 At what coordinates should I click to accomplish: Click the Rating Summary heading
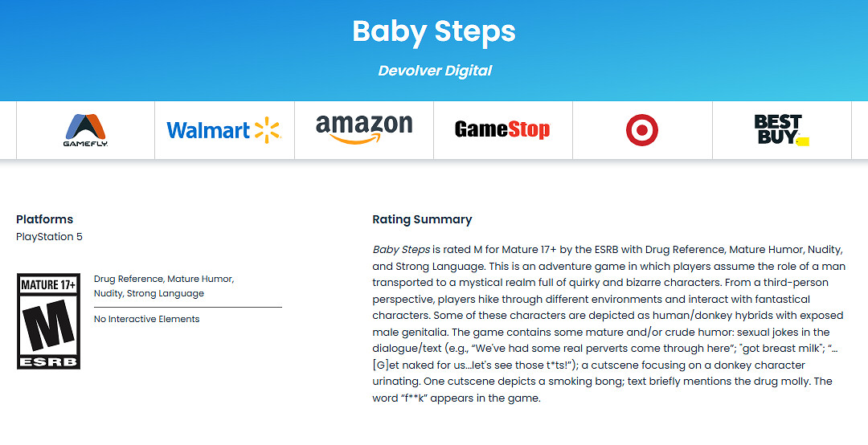click(x=422, y=219)
